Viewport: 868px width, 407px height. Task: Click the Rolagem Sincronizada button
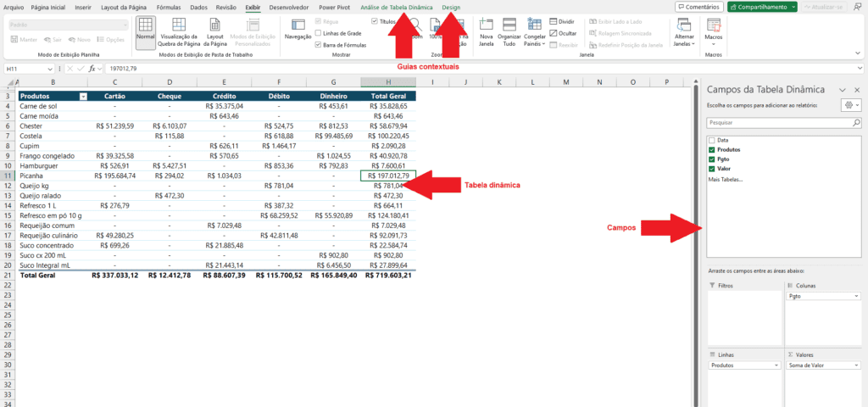tap(621, 33)
